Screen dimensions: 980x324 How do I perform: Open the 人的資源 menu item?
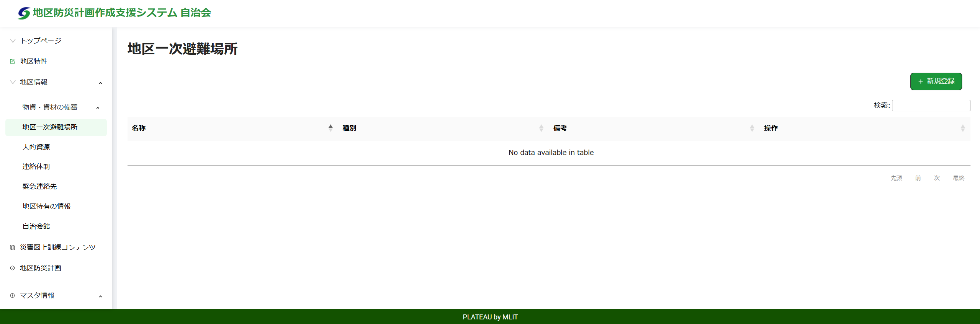point(36,147)
